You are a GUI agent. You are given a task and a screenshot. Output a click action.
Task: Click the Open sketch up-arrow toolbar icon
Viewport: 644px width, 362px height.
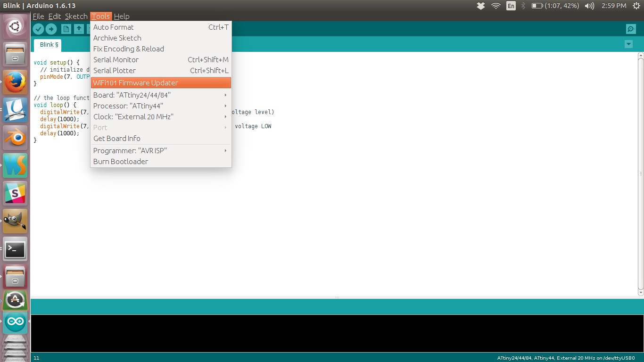click(x=79, y=29)
